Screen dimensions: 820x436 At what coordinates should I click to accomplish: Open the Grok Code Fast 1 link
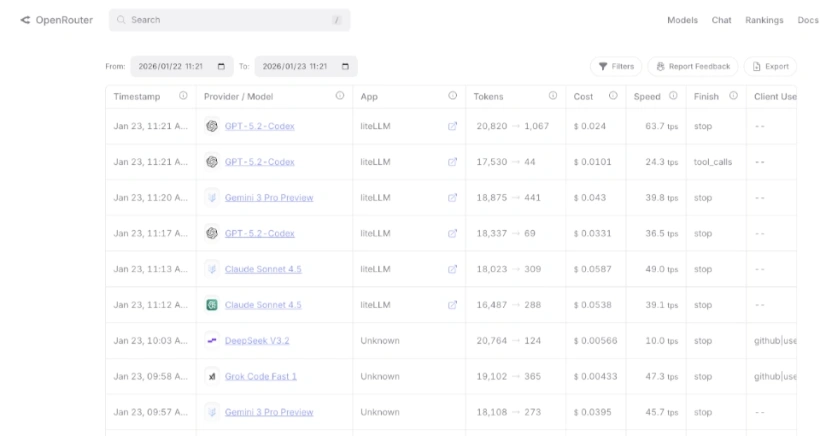tap(260, 377)
